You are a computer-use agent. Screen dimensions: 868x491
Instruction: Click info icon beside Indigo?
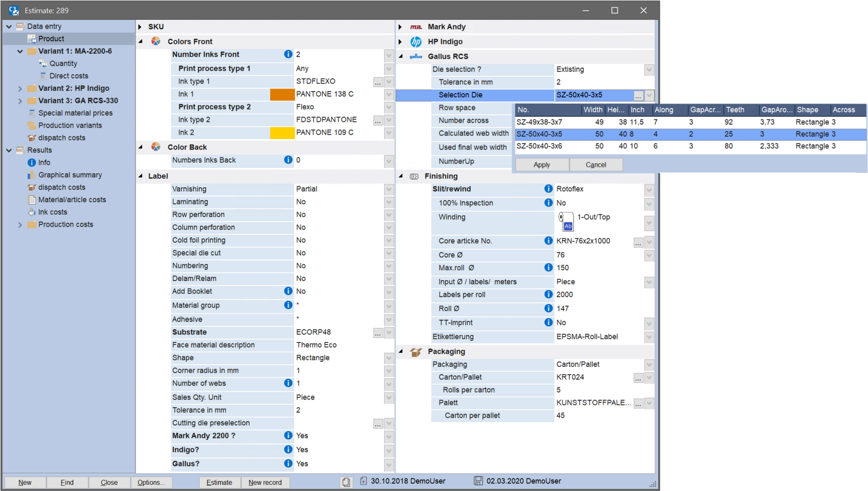click(288, 449)
